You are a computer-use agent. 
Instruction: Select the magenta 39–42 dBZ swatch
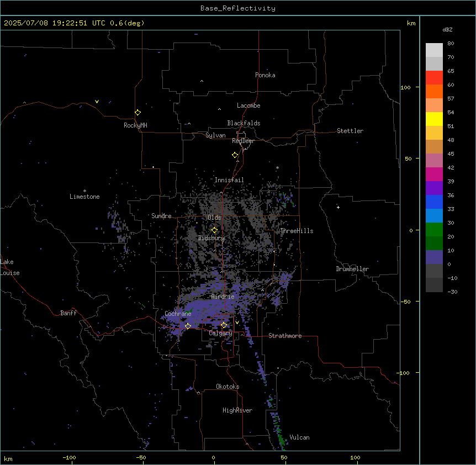tap(434, 174)
